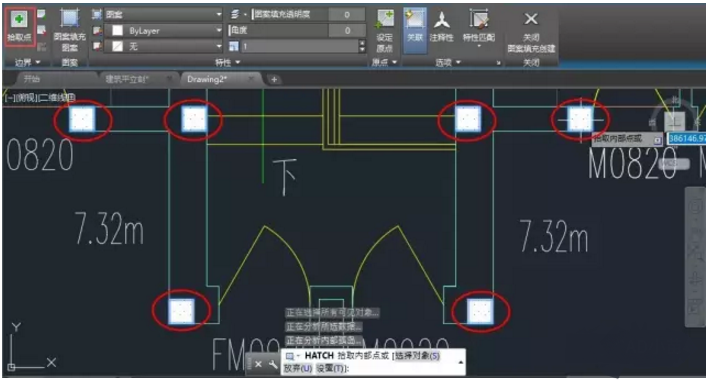Switch to the 开始 start tab
Image resolution: width=708 pixels, height=380 pixels.
click(x=32, y=79)
